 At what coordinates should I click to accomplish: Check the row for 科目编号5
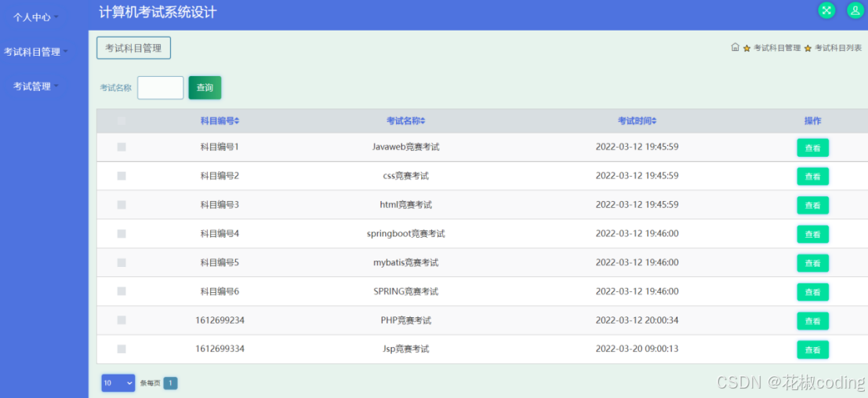click(122, 262)
